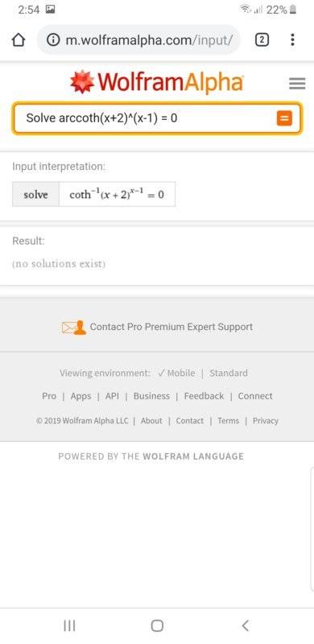Open the Pro footer link
The image size is (314, 644).
[x=49, y=396]
